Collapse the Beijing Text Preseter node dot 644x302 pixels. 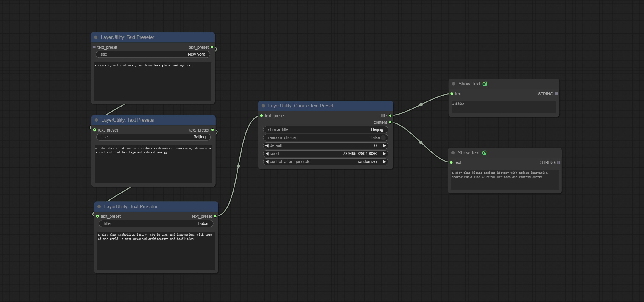point(97,120)
